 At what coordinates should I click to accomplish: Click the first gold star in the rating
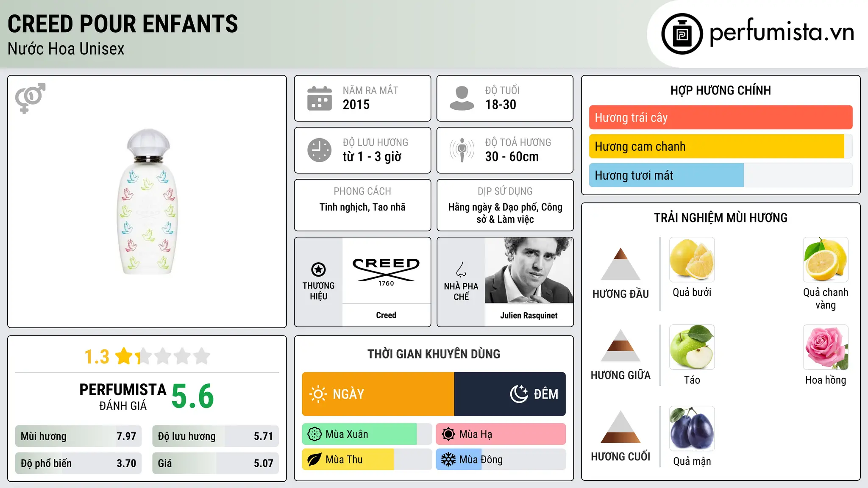click(124, 356)
